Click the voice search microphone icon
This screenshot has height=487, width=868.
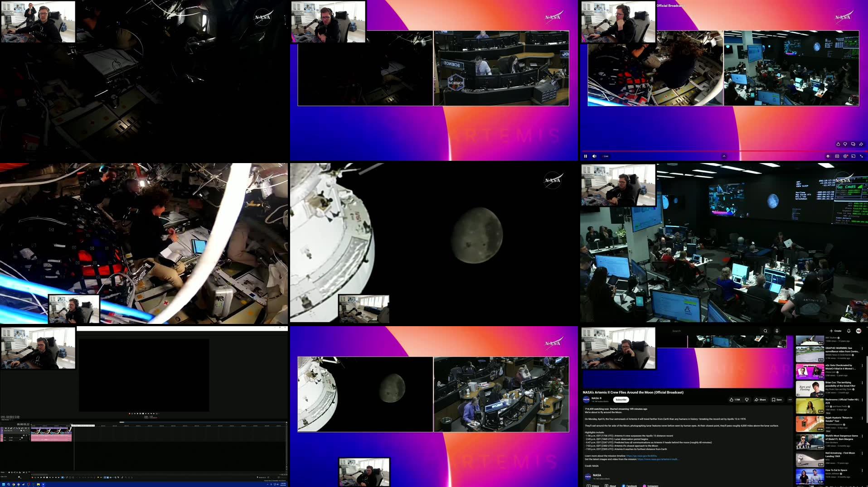[x=777, y=331]
